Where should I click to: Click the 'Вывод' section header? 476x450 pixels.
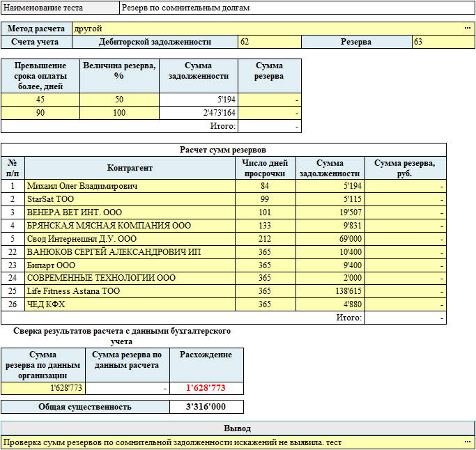click(x=238, y=428)
